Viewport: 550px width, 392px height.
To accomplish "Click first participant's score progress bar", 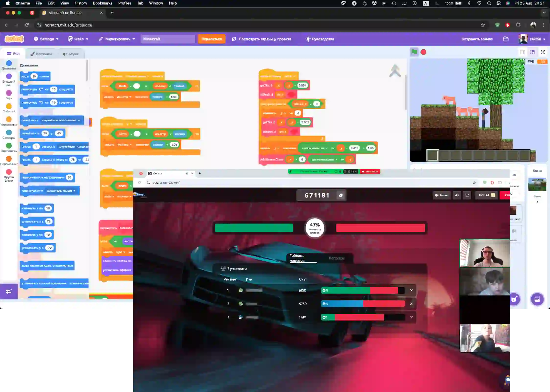I will point(363,290).
